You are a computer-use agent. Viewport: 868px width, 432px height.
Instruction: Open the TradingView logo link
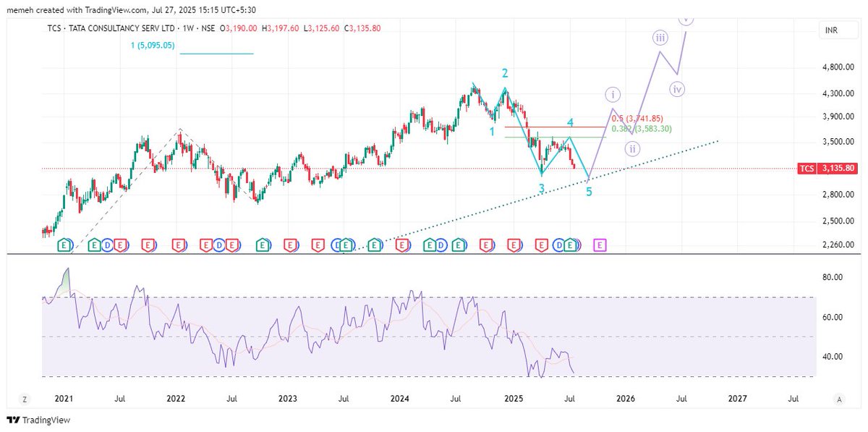coord(38,420)
